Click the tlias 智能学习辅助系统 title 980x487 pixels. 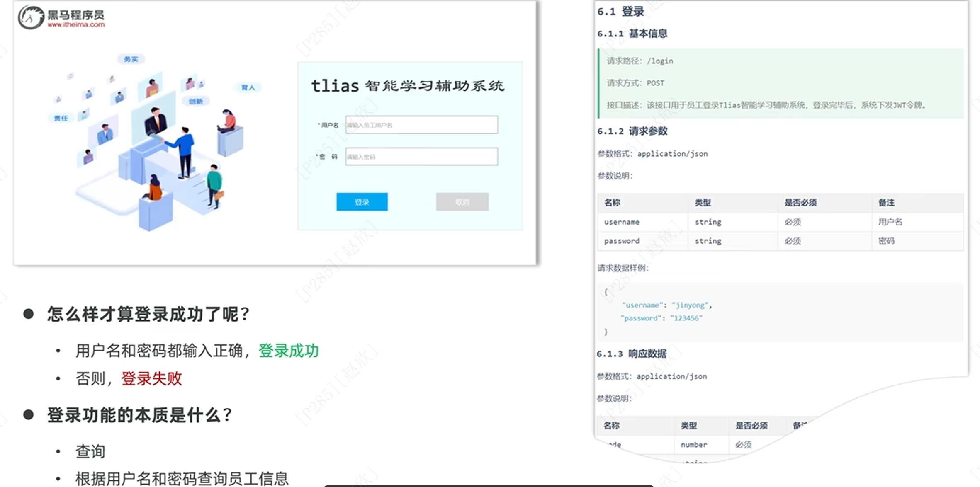[408, 86]
